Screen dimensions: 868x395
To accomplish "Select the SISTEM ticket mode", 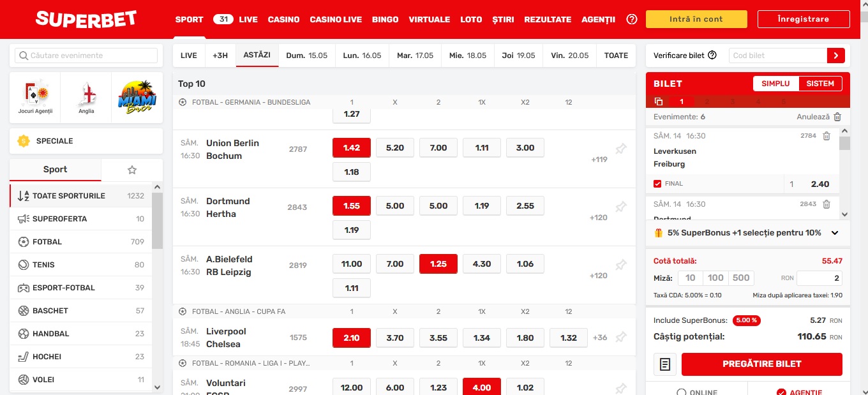I will click(820, 84).
